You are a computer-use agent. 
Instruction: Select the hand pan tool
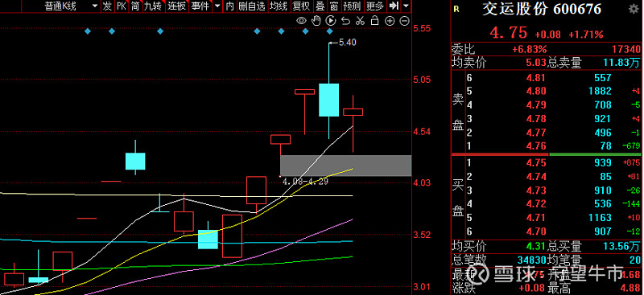pos(316,21)
